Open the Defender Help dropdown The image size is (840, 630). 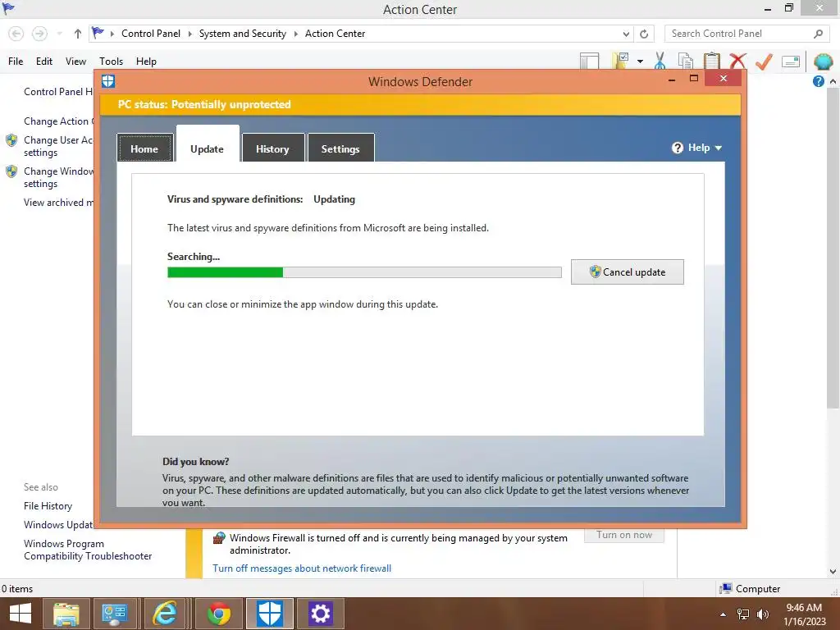(697, 148)
